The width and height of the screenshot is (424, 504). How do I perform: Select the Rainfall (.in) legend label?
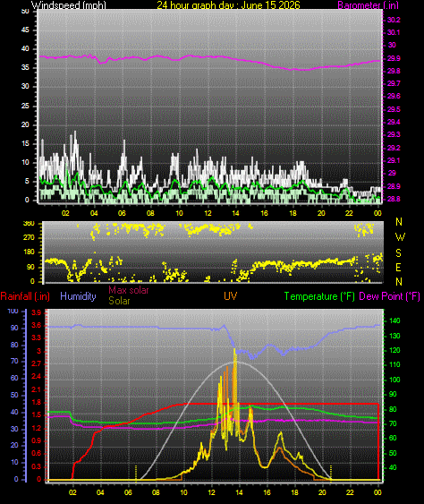(25, 296)
